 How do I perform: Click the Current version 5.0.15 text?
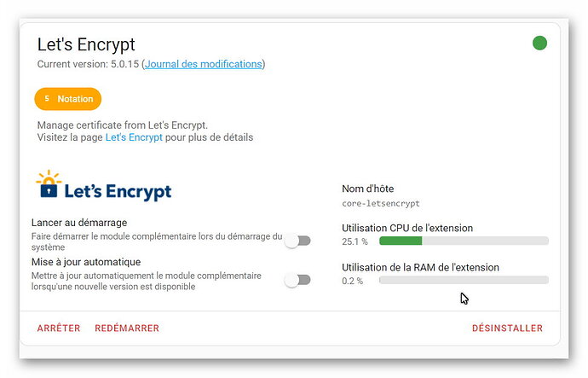pos(88,64)
